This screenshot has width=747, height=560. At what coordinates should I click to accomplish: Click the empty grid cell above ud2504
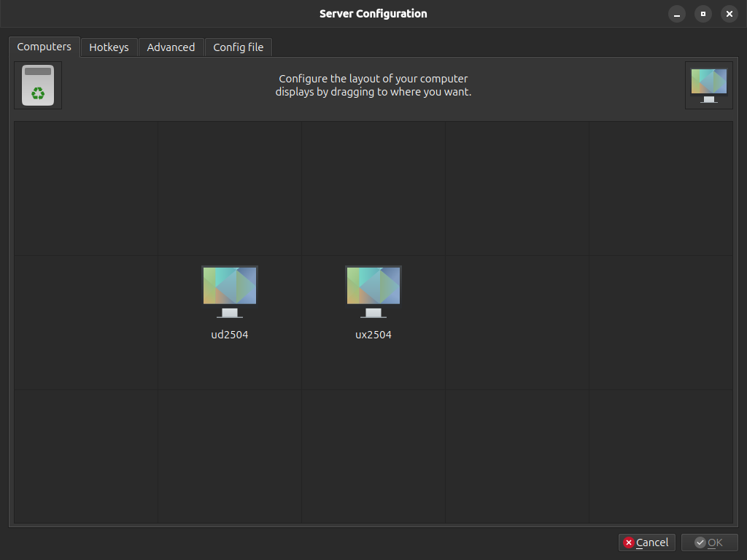229,187
